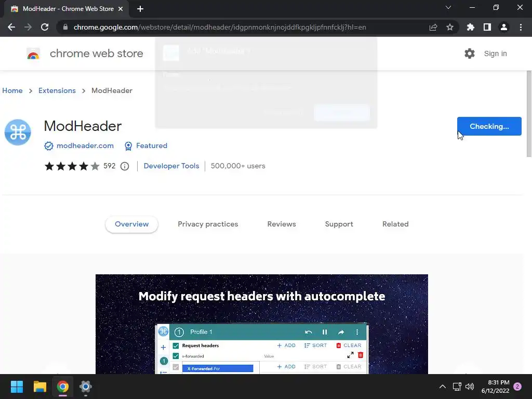Expand the tab search dropdown
Screen dimensions: 532x399
448,7
